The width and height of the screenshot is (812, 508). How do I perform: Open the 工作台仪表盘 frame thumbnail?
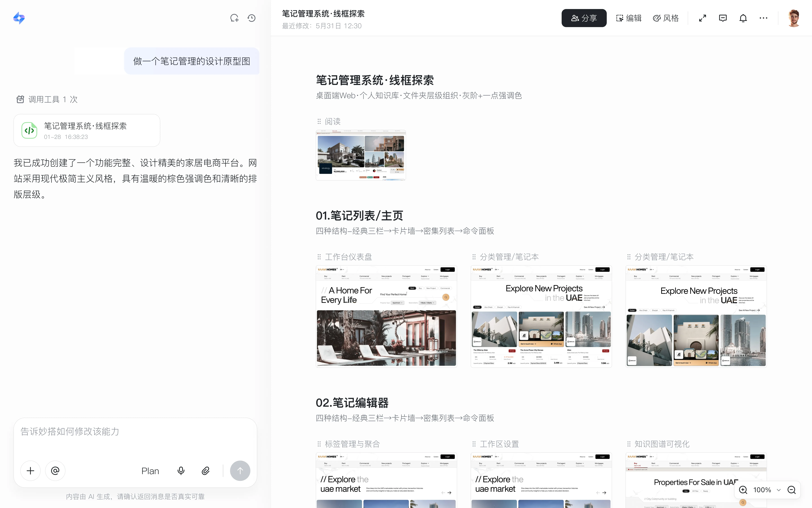(x=386, y=317)
